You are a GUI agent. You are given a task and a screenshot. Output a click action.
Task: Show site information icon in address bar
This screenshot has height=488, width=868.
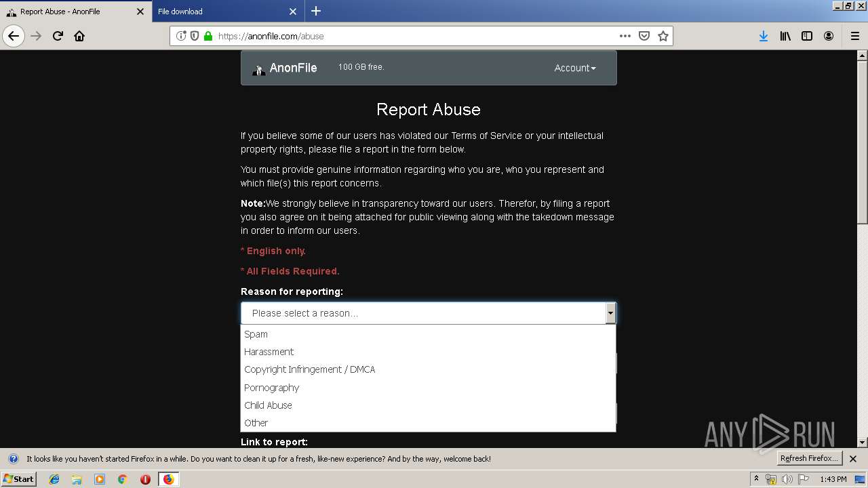181,36
